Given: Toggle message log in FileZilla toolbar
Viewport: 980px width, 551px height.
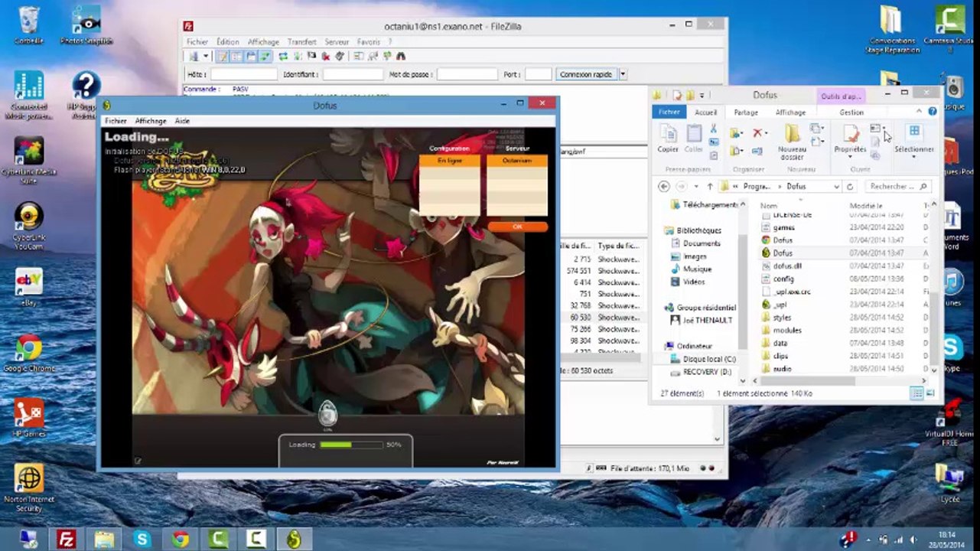Looking at the screenshot, I should point(222,56).
